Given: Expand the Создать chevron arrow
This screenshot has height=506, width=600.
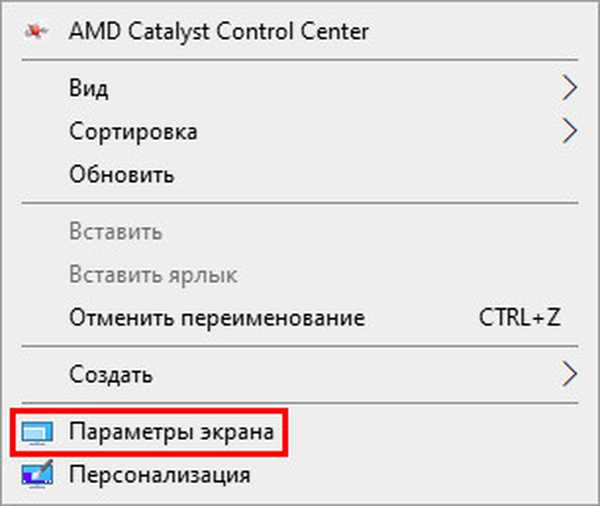Looking at the screenshot, I should coord(569,375).
